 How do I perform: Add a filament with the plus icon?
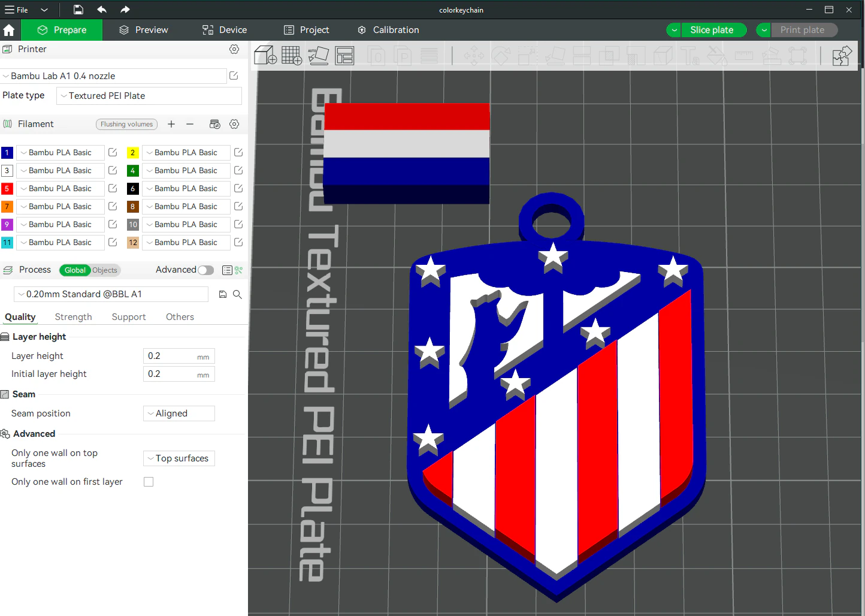[171, 124]
